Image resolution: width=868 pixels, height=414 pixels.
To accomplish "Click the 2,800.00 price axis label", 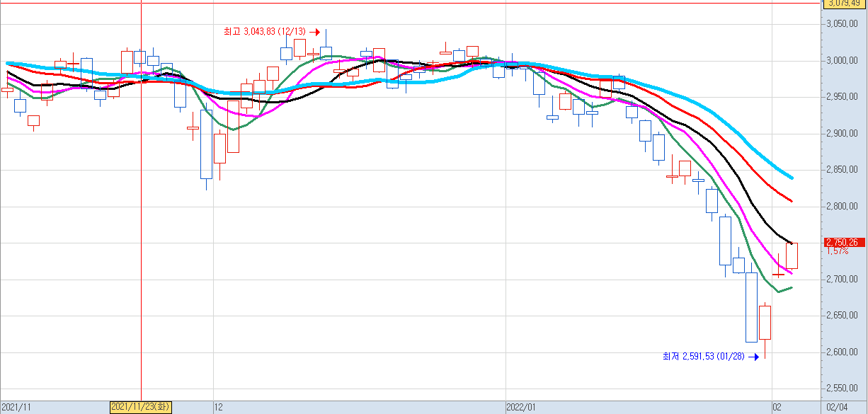I will pyautogui.click(x=843, y=207).
